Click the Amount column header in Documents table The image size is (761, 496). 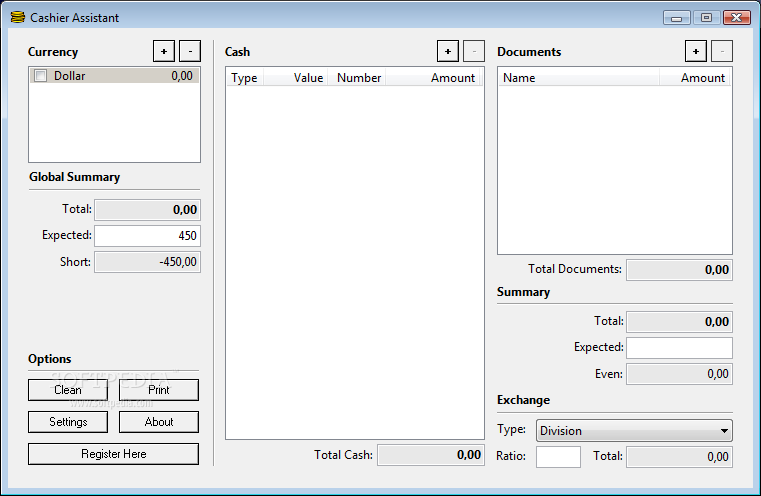pyautogui.click(x=694, y=78)
